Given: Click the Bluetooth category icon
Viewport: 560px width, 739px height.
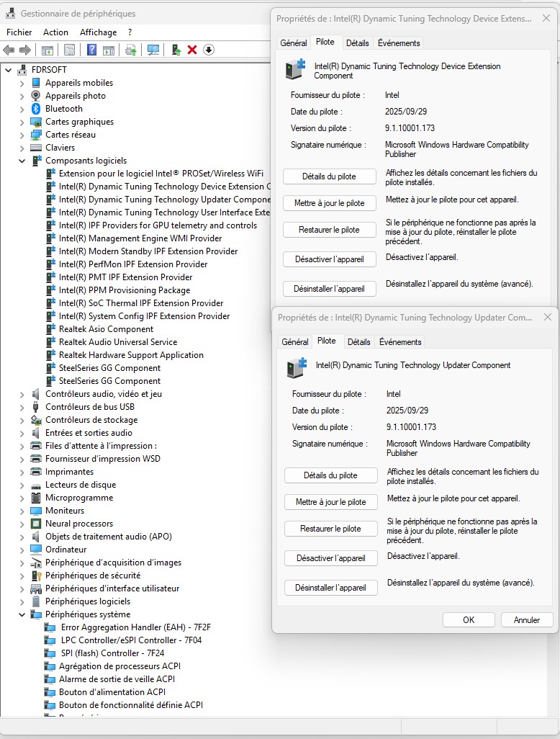Looking at the screenshot, I should 36,109.
